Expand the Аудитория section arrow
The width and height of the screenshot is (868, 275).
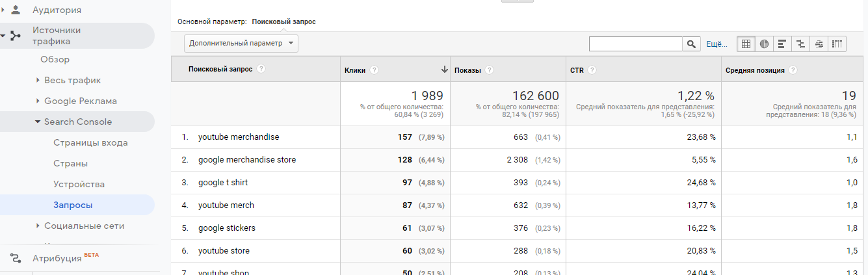tap(3, 10)
